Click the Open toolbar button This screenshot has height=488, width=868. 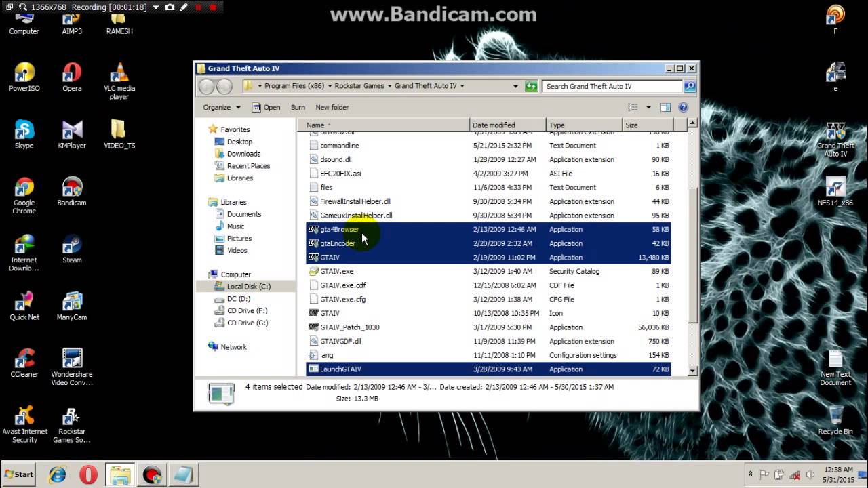pyautogui.click(x=266, y=107)
